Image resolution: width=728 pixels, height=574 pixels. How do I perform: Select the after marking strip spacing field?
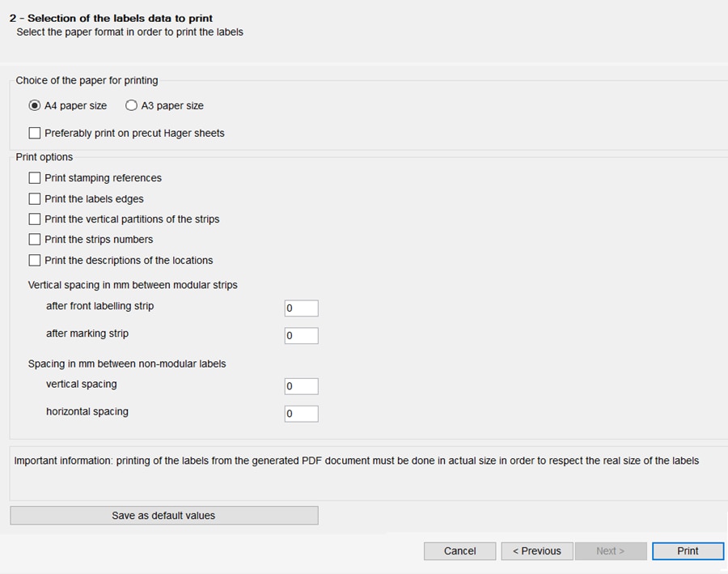(x=301, y=335)
